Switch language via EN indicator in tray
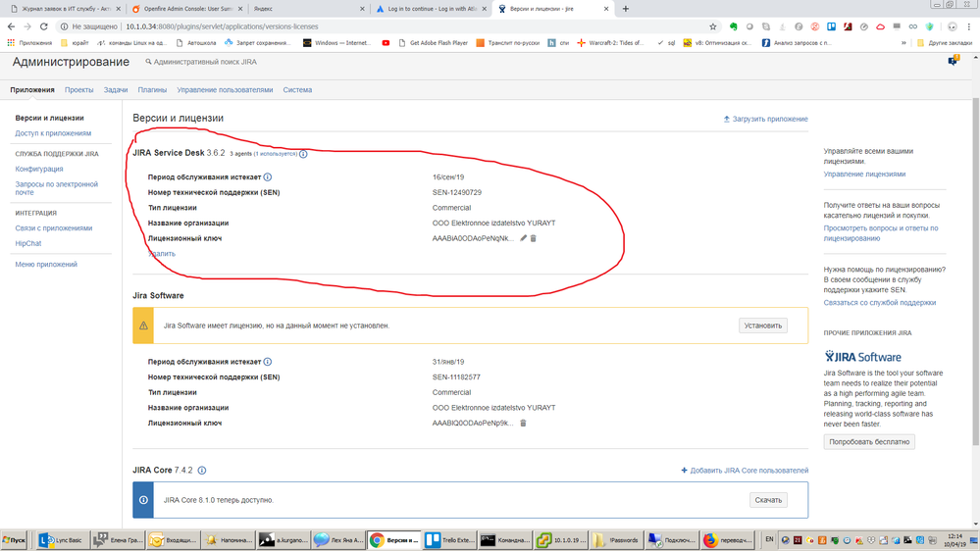 [x=769, y=540]
